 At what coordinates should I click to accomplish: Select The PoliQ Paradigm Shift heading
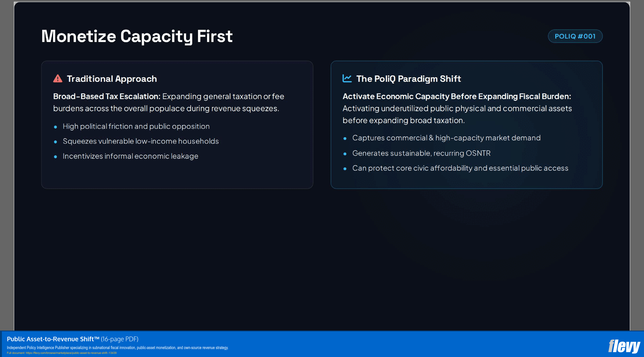click(409, 79)
